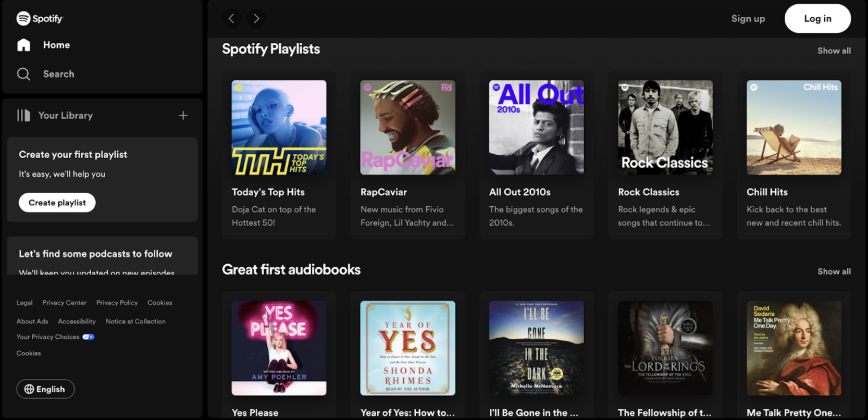Click Let's find some podcasts to follow
This screenshot has width=868, height=420.
coord(95,254)
